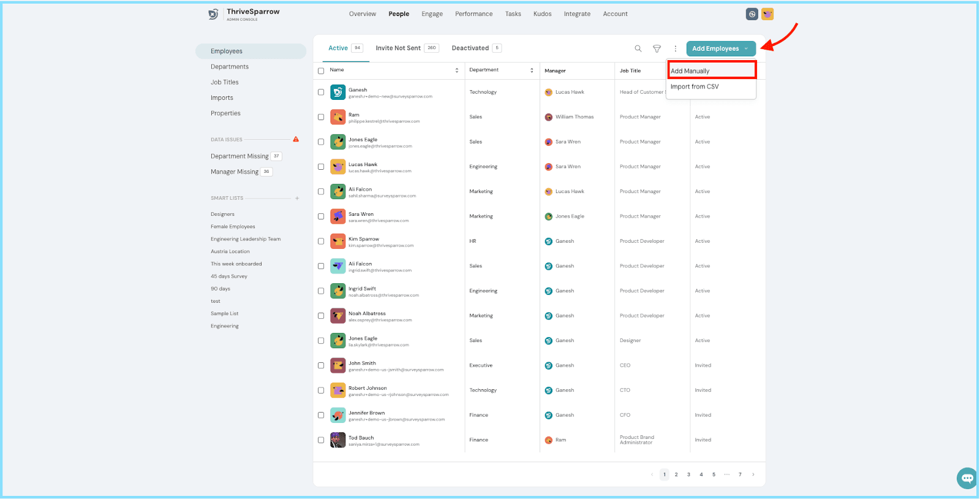
Task: Click the next page arrow
Action: [753, 474]
